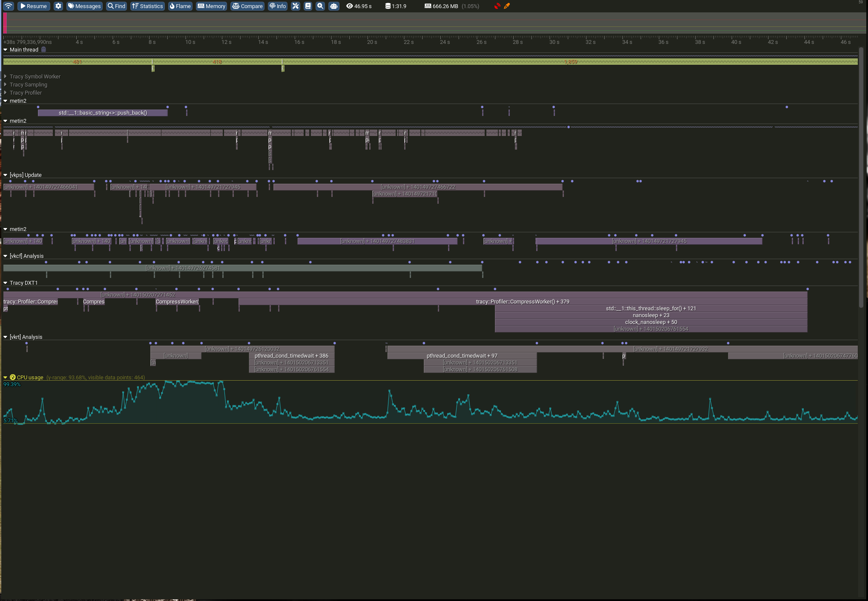Viewport: 868px width, 601px height.
Task: Click the 5.71% CPU usage label
Action: click(x=11, y=421)
